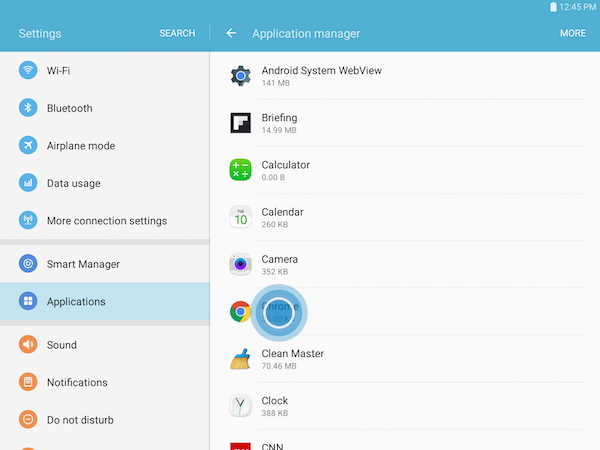Tap the Settings title

[40, 34]
